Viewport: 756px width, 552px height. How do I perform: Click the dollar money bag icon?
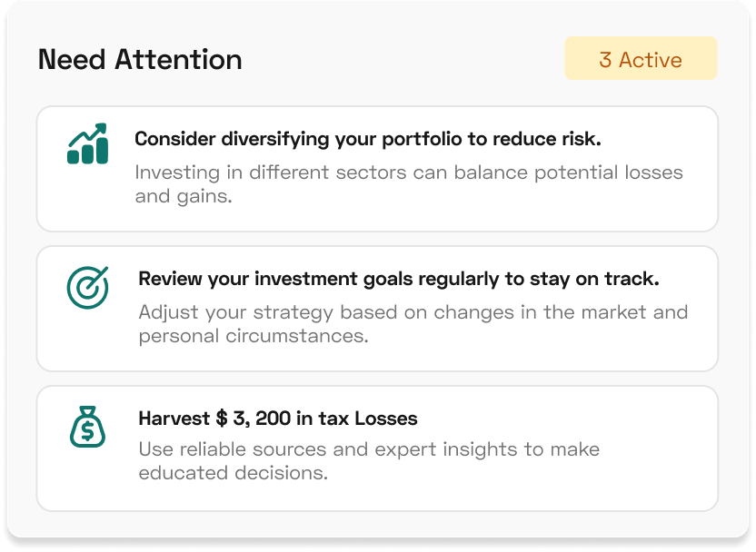[x=88, y=427]
